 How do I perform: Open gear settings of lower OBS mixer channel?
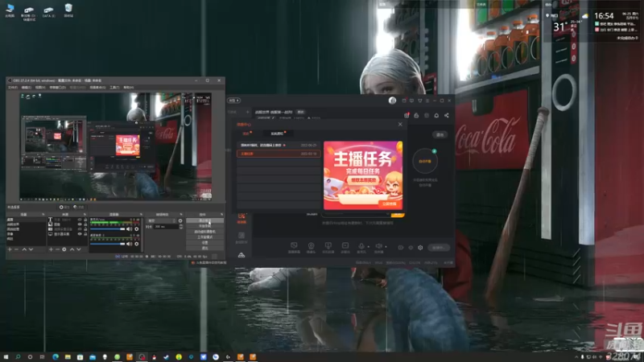point(137,244)
